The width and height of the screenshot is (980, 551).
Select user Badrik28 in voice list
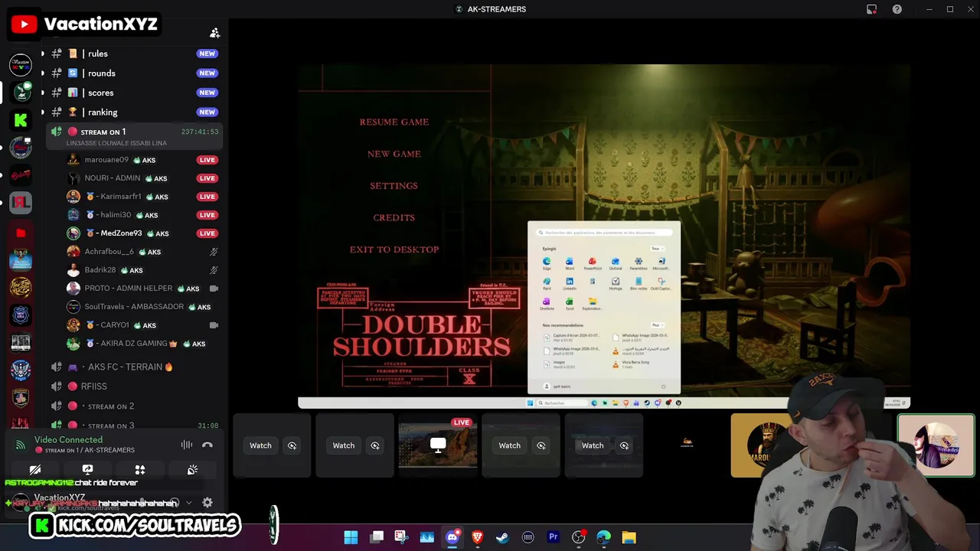143,270
